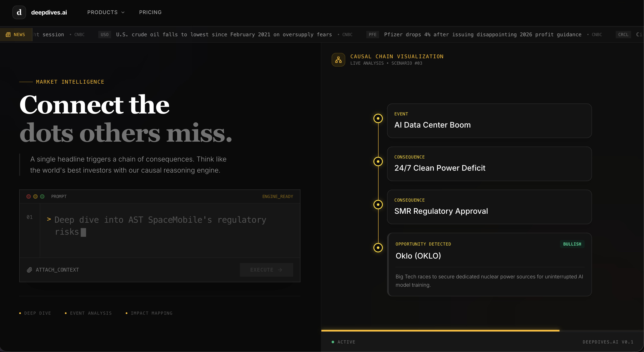Click the paperclip attach icon
This screenshot has width=644, height=352.
[29, 270]
